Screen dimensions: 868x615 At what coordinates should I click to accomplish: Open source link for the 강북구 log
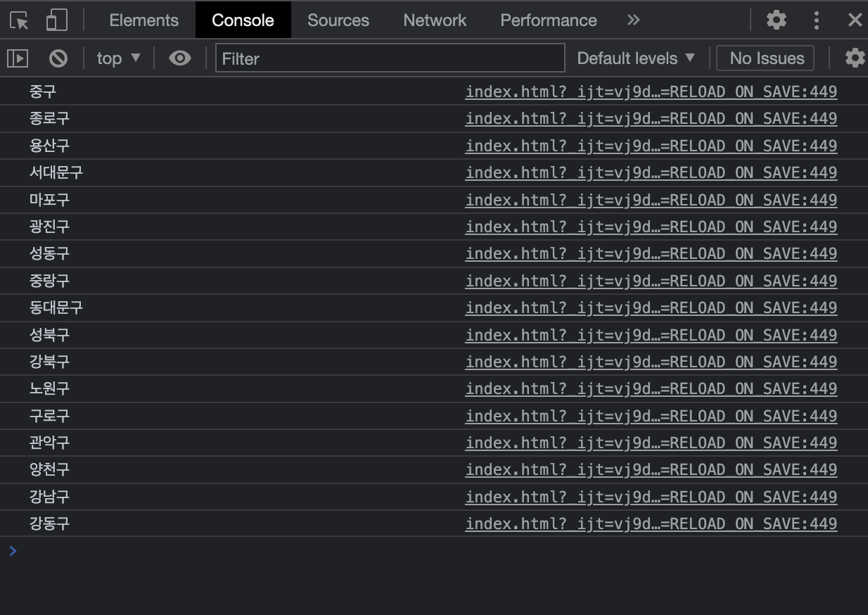pyautogui.click(x=651, y=362)
